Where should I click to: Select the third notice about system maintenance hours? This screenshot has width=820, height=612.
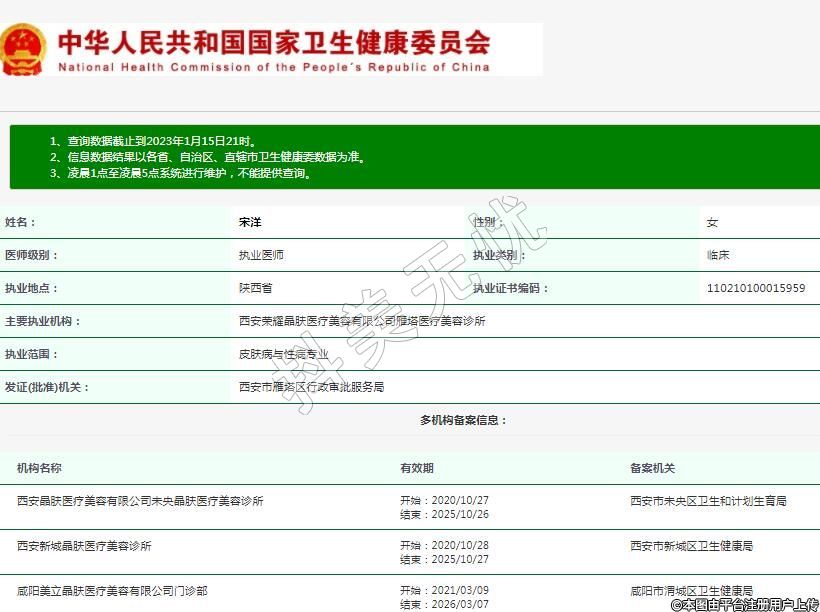click(181, 173)
